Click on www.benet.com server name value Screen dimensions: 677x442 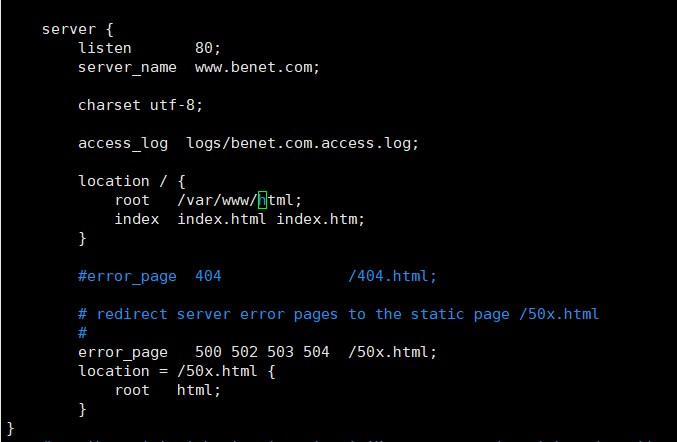tap(257, 67)
